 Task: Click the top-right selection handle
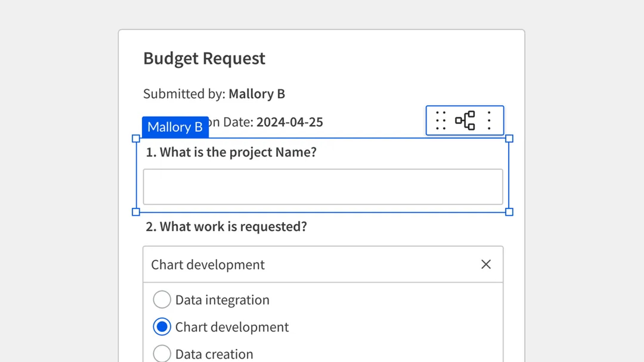click(509, 138)
